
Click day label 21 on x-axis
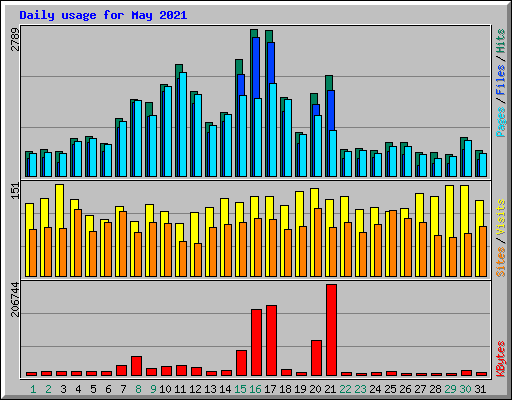[330, 389]
